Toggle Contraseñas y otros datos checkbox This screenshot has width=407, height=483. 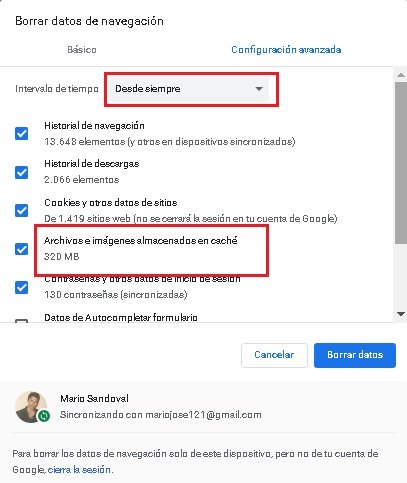pyautogui.click(x=22, y=287)
